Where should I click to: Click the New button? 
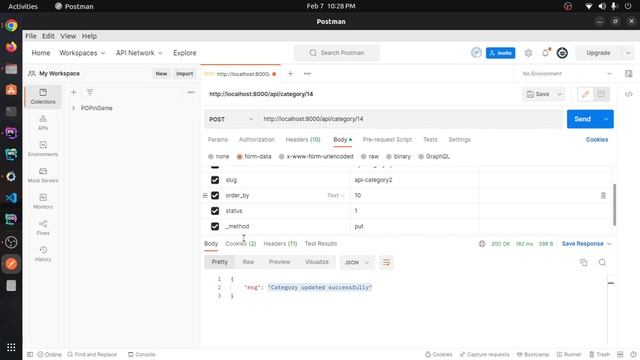tap(161, 73)
